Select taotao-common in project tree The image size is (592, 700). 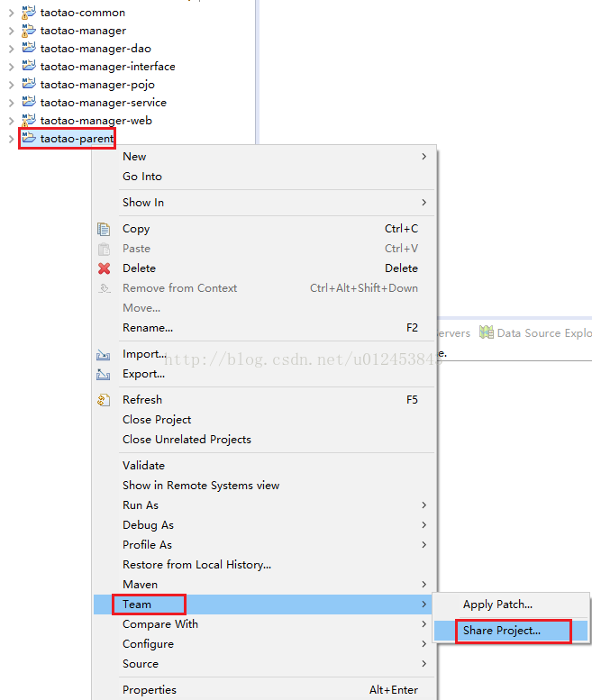pyautogui.click(x=83, y=13)
